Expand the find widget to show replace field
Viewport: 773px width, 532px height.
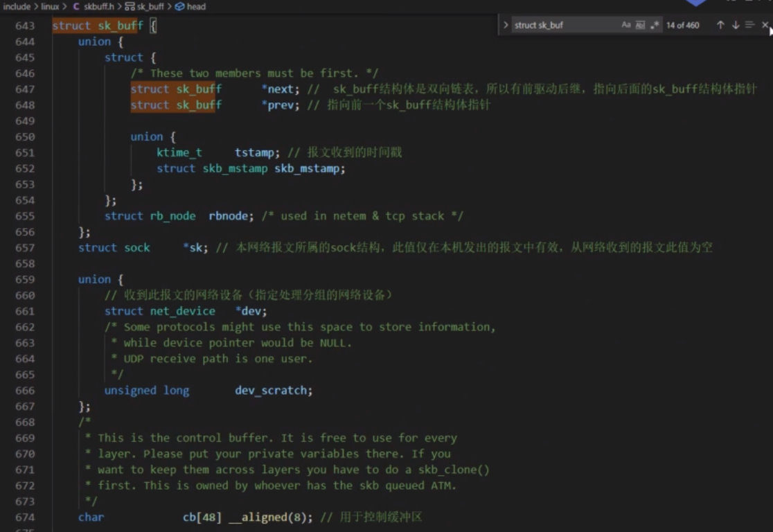coord(506,25)
